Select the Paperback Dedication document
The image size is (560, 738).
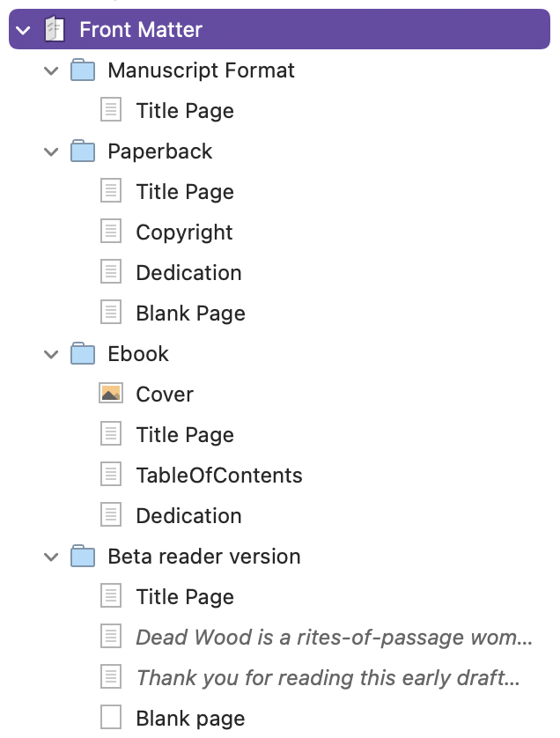point(188,272)
